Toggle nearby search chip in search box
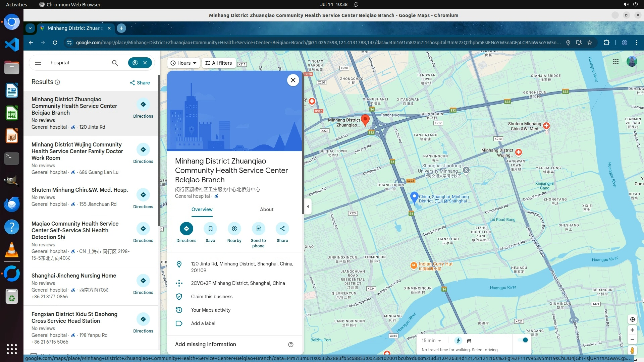 point(135,63)
